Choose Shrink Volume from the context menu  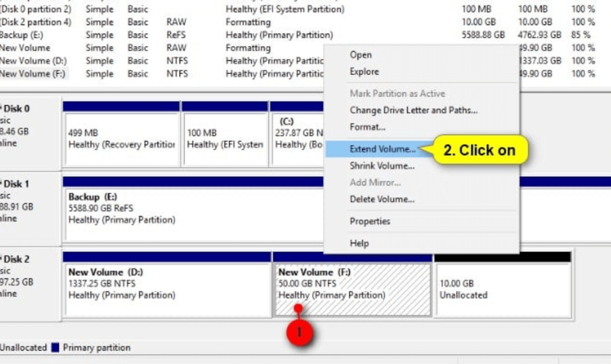(x=382, y=165)
